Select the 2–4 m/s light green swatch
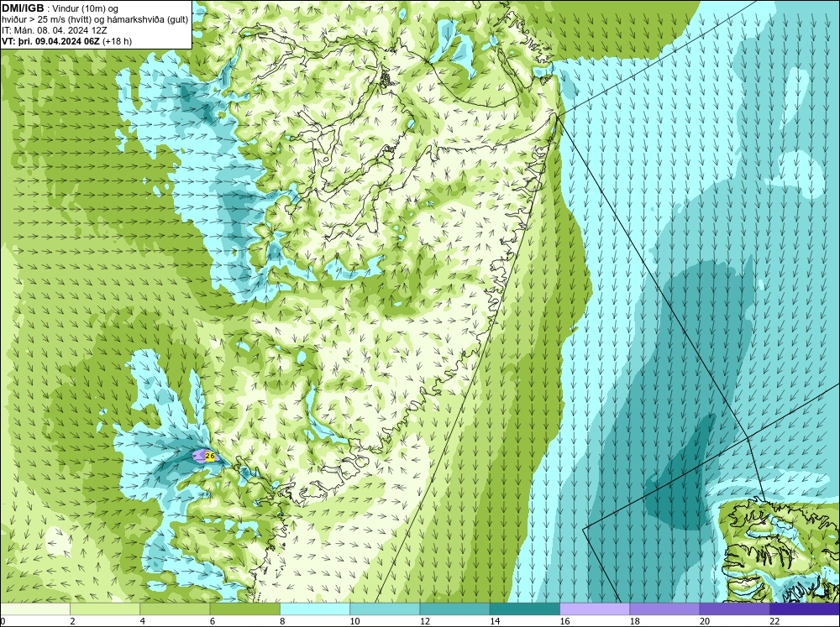The height and width of the screenshot is (627, 840). [x=105, y=609]
